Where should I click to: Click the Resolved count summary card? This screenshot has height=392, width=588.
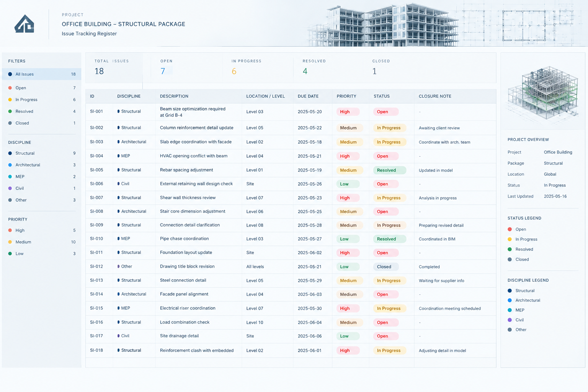click(x=328, y=67)
